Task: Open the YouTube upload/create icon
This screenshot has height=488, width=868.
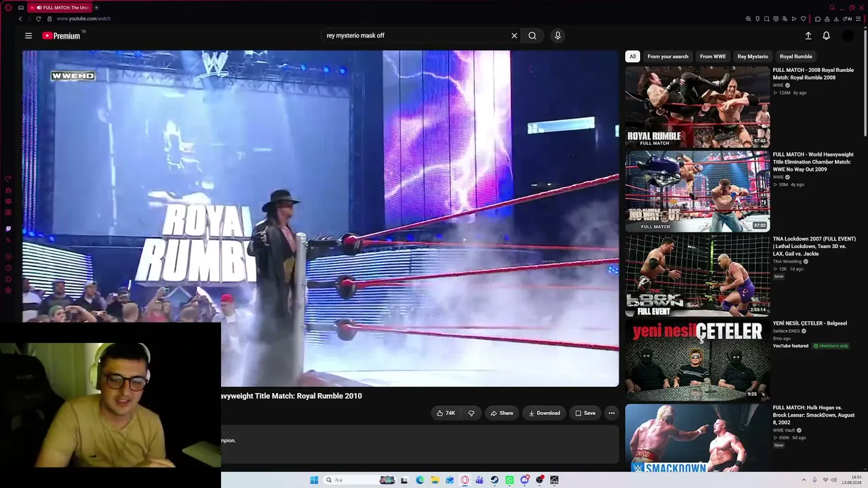Action: pos(808,36)
